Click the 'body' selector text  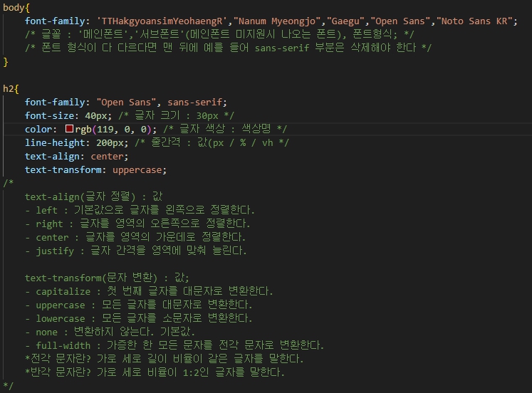pos(14,7)
